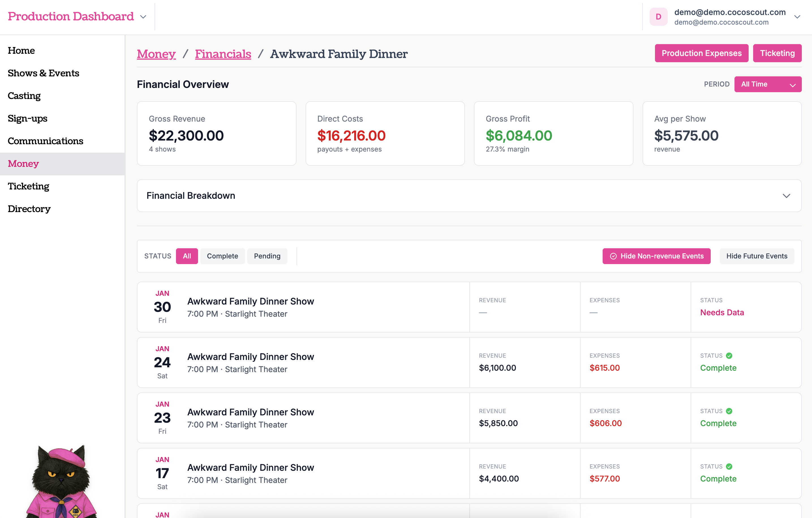Open the Production Dashboard switcher dropdown

pyautogui.click(x=143, y=16)
